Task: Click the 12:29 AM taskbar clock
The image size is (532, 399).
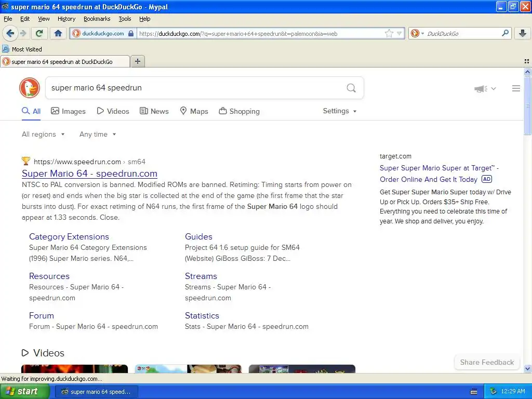Action: tap(513, 392)
